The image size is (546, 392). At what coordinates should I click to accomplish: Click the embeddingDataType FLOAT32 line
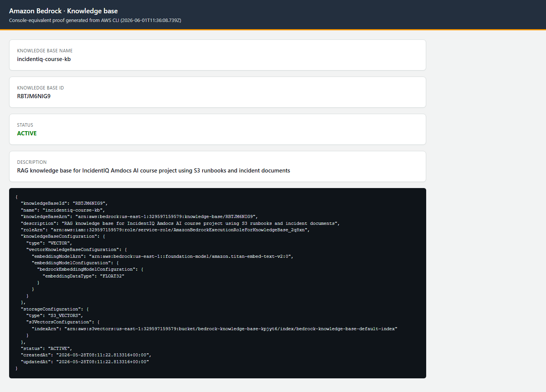(x=83, y=276)
